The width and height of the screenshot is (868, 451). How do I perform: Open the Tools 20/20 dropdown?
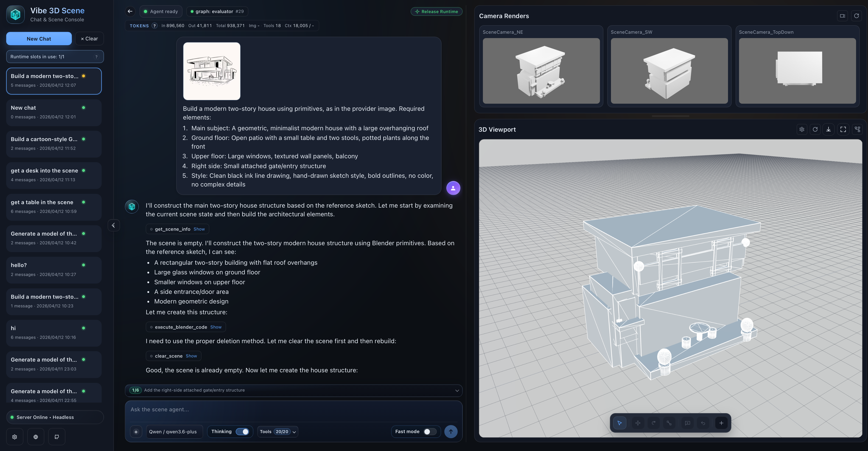coord(278,432)
